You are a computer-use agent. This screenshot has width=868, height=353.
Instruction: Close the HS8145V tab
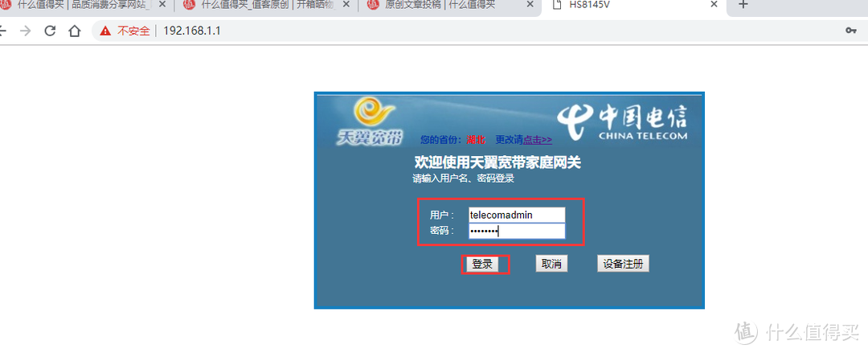click(714, 4)
